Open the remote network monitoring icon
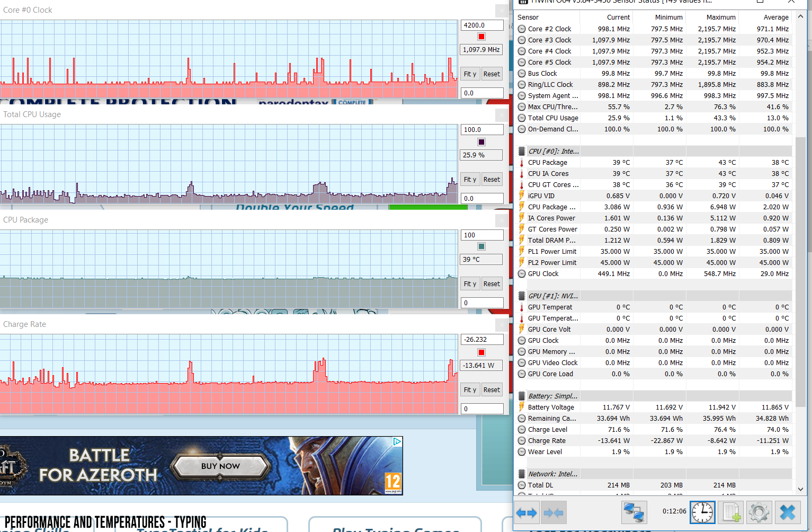 coord(634,512)
